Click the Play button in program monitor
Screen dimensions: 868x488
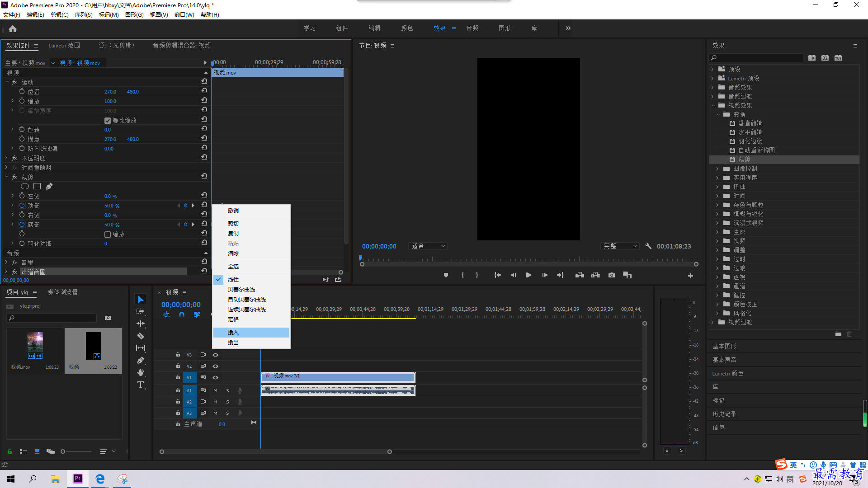point(528,275)
